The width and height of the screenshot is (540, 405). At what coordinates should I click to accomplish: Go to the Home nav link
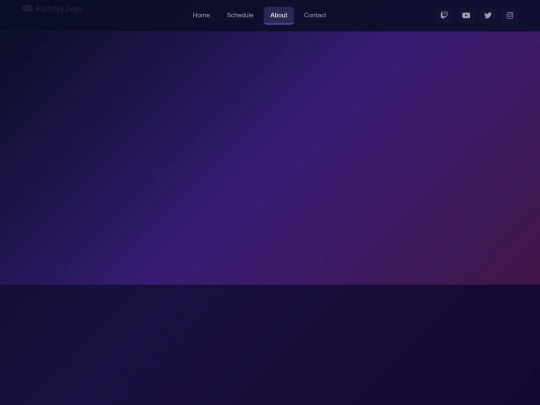pyautogui.click(x=201, y=15)
